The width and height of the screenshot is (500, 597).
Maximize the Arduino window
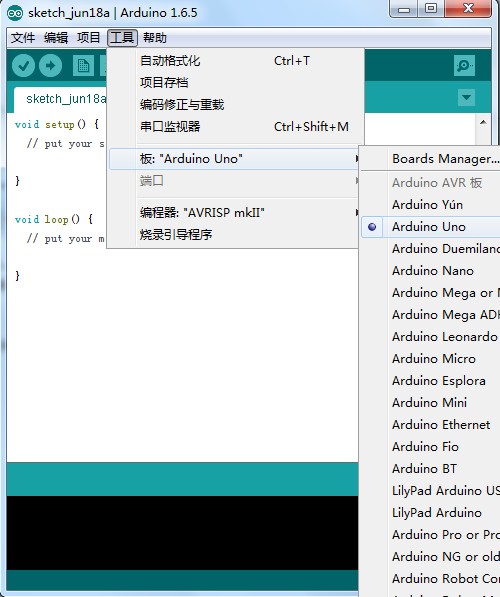[x=431, y=8]
